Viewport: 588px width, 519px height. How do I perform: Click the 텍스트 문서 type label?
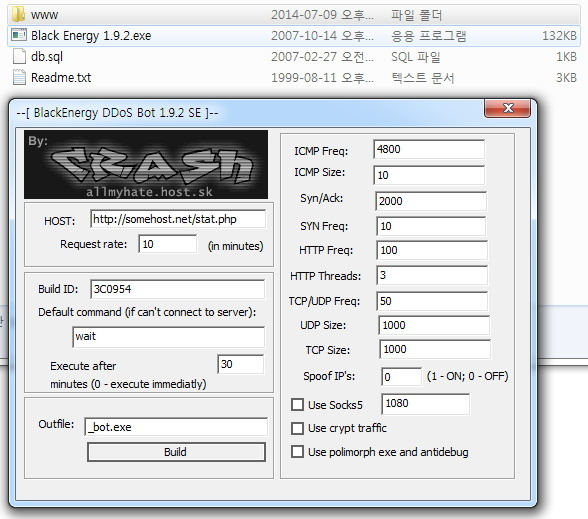pyautogui.click(x=423, y=78)
